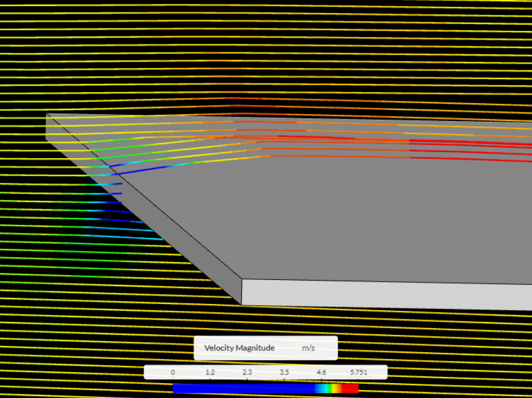Click the m/s unit selector
Image resolution: width=532 pixels, height=398 pixels.
point(308,348)
